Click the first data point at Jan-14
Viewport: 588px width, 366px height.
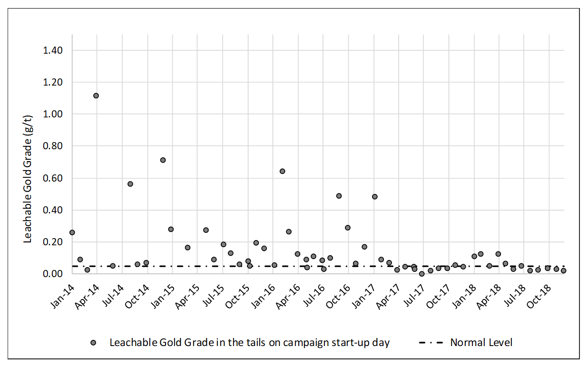click(72, 232)
